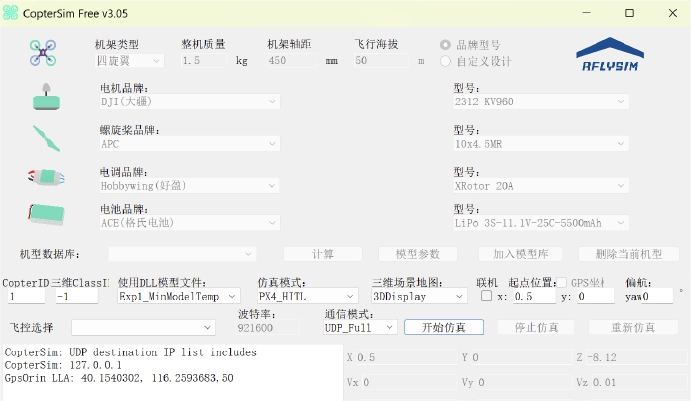Select the 自定义设计 radio button

(446, 61)
